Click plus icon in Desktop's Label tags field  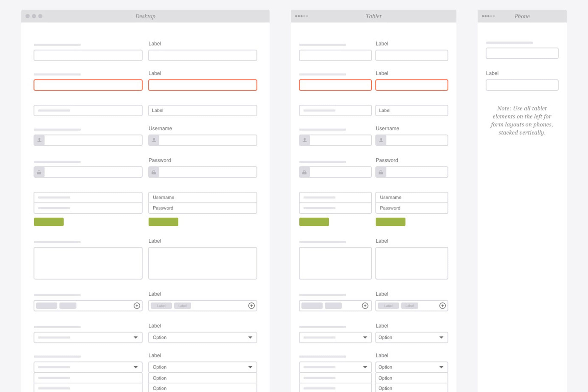coord(252,306)
